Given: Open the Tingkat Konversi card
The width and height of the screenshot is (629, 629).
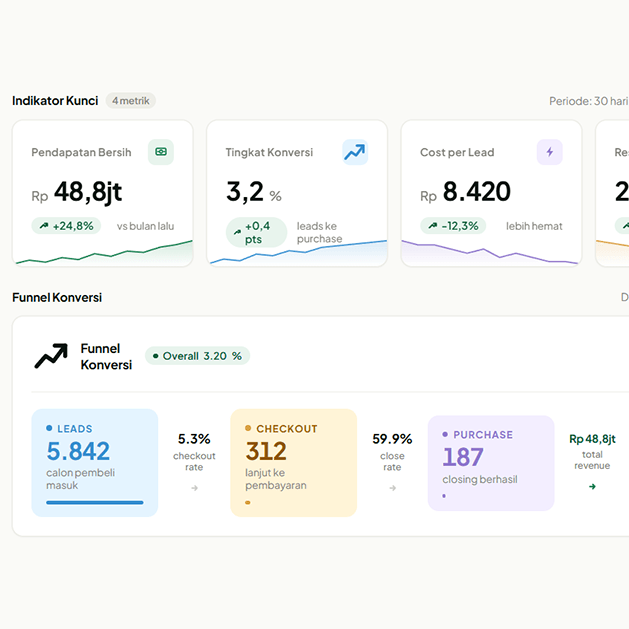Looking at the screenshot, I should [x=297, y=193].
